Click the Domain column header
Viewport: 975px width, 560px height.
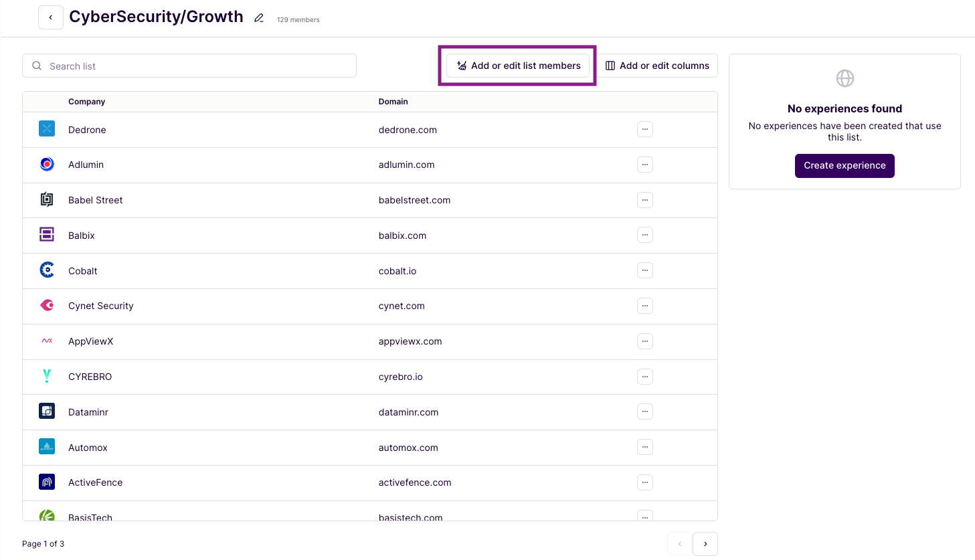click(393, 102)
